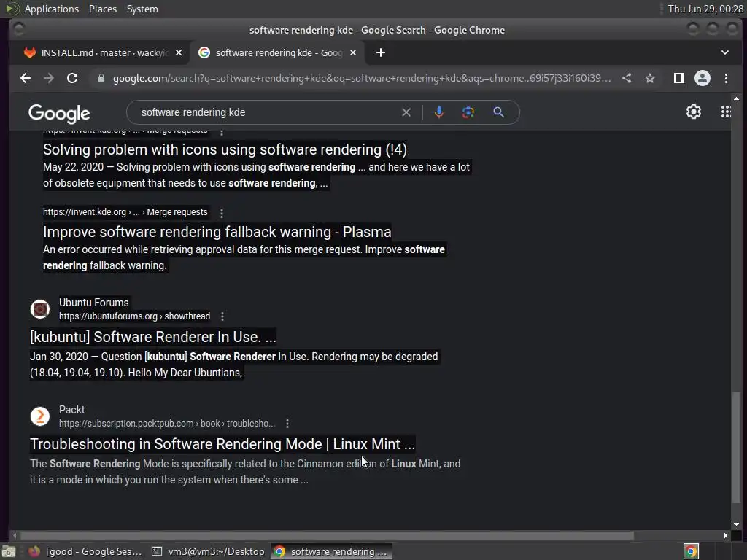Image resolution: width=747 pixels, height=560 pixels.
Task: Click the show desktop taskbar icon
Action: coord(9,551)
